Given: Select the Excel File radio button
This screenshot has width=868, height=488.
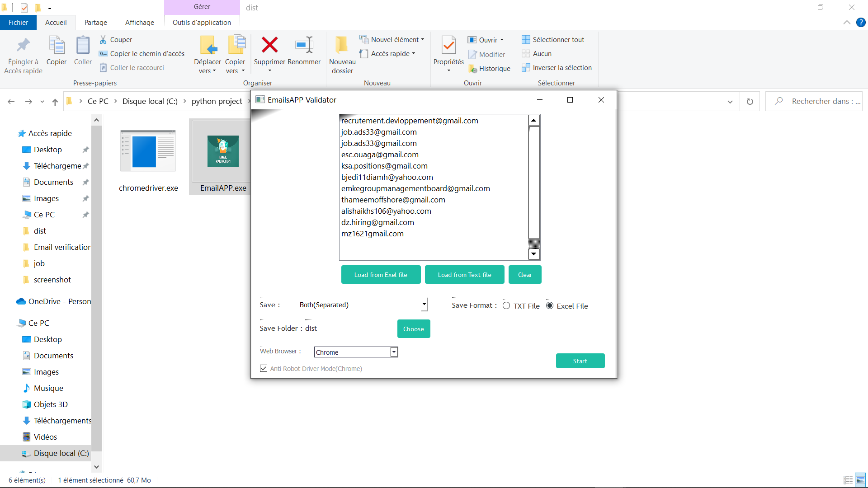Looking at the screenshot, I should pyautogui.click(x=550, y=306).
